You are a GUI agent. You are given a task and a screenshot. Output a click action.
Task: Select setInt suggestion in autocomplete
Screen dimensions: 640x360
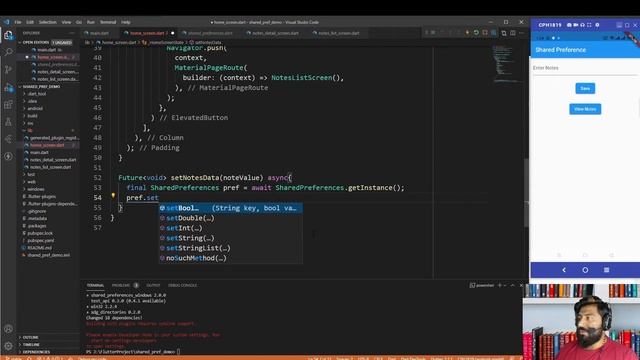(231, 228)
